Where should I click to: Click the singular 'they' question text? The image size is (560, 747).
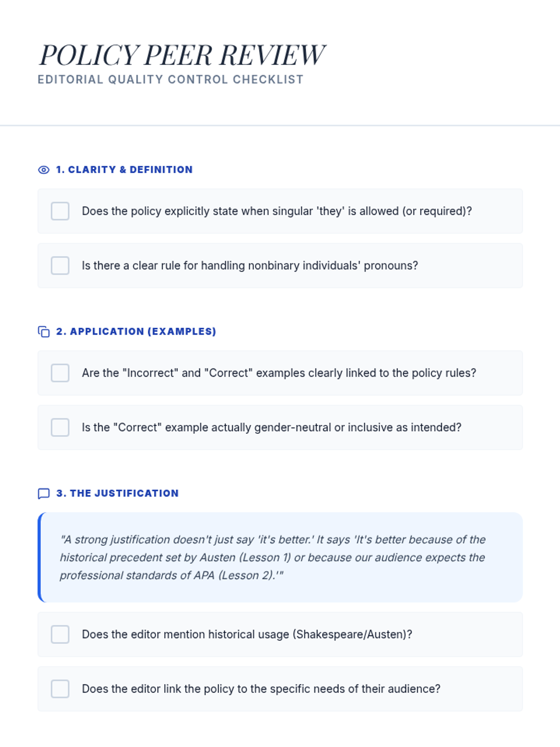277,211
